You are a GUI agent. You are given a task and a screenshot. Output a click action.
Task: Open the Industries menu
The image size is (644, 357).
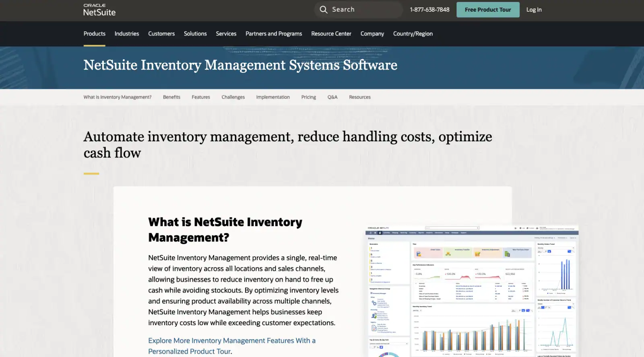(127, 34)
